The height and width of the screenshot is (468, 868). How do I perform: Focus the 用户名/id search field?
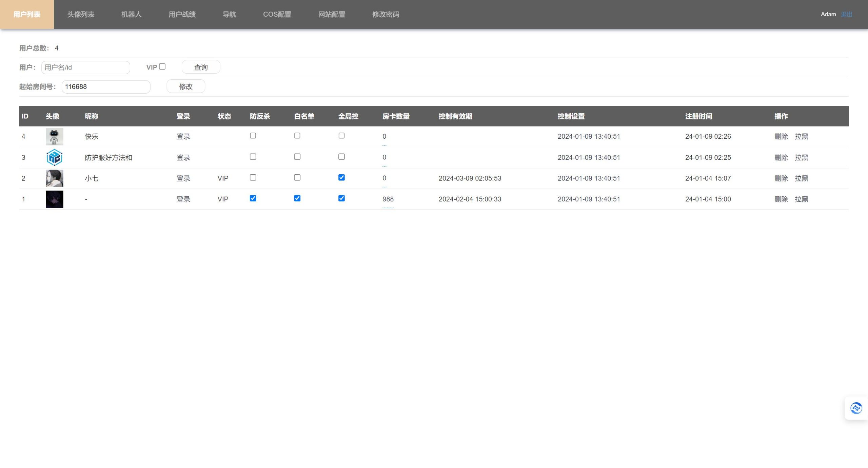point(85,67)
